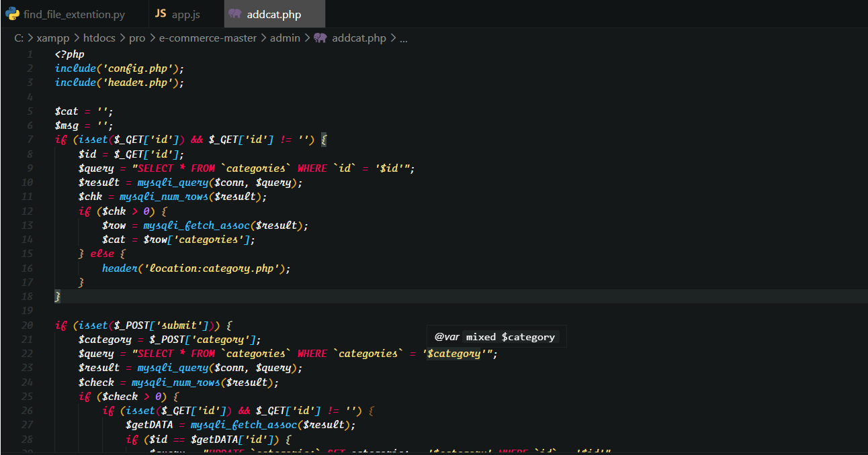This screenshot has width=868, height=455.
Task: Click the '@var mixed $category' hover tooltip
Action: click(496, 337)
